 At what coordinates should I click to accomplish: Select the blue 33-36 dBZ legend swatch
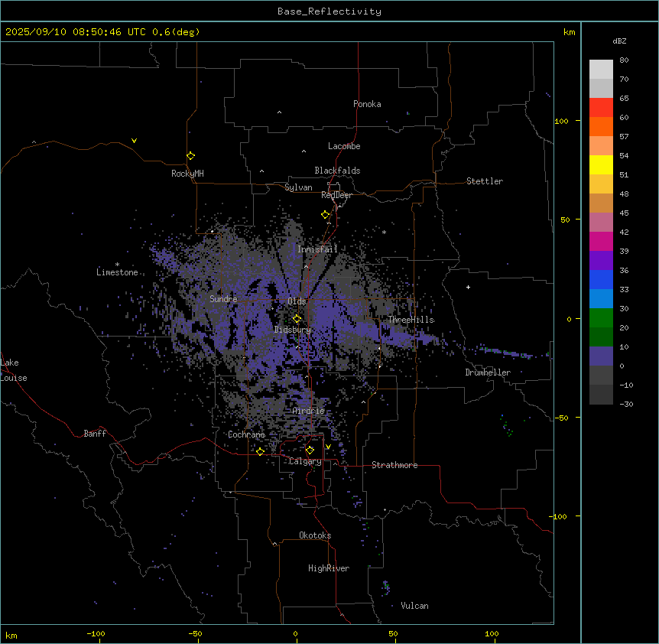pos(601,280)
